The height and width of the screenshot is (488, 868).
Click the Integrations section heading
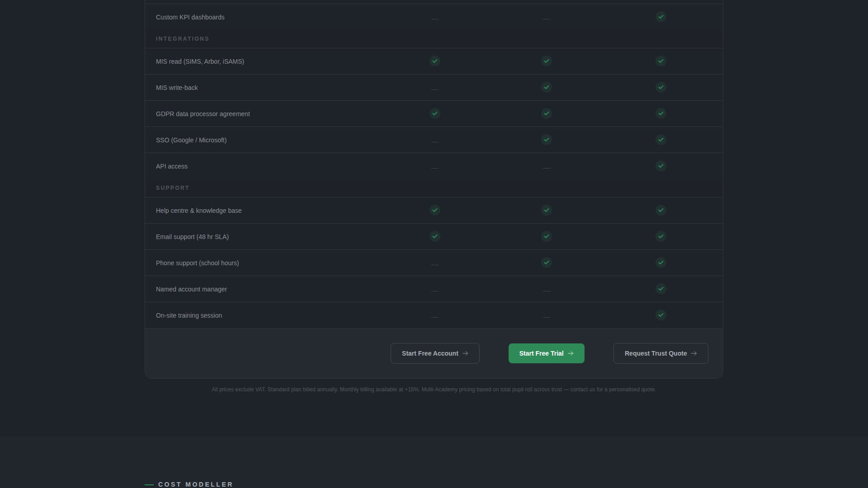coord(182,39)
